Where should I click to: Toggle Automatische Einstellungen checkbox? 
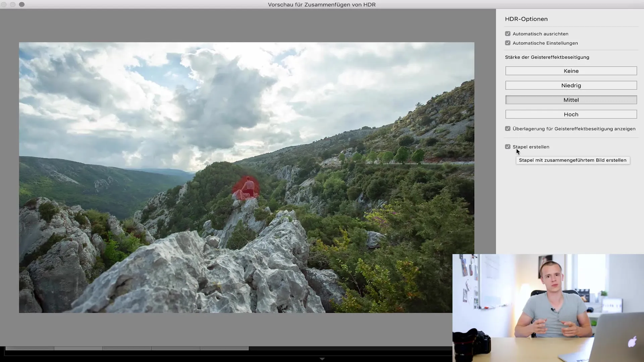click(x=508, y=43)
